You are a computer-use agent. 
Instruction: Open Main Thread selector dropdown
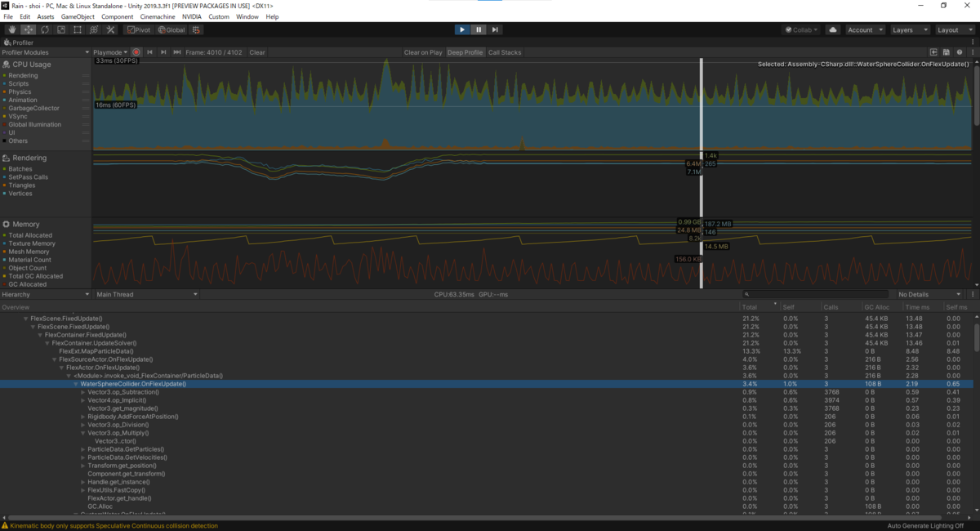[146, 294]
